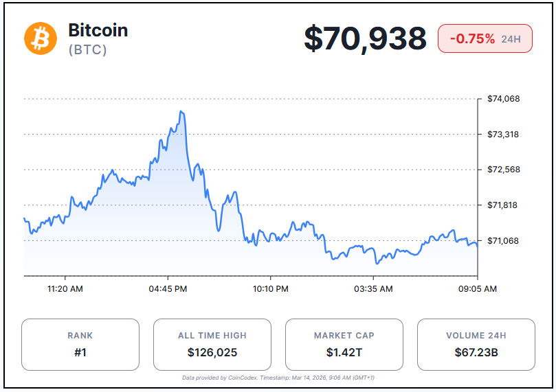Click the $73,318 price axis label
The image size is (556, 392).
click(x=504, y=134)
